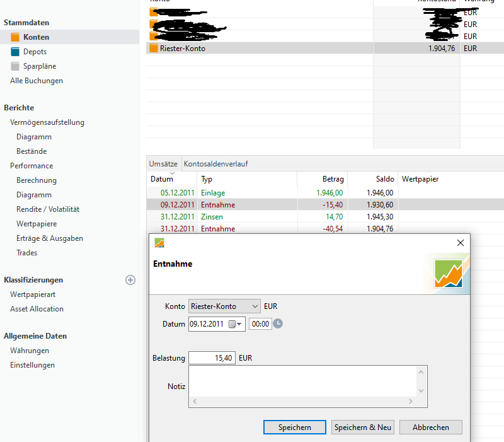Open Rendite / Volatilität report

pos(48,209)
